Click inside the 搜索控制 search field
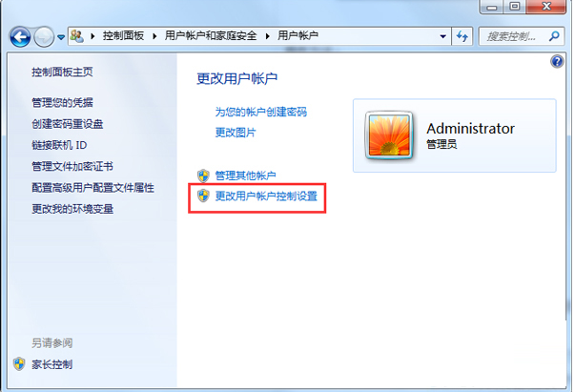This screenshot has width=575, height=392. [x=513, y=36]
